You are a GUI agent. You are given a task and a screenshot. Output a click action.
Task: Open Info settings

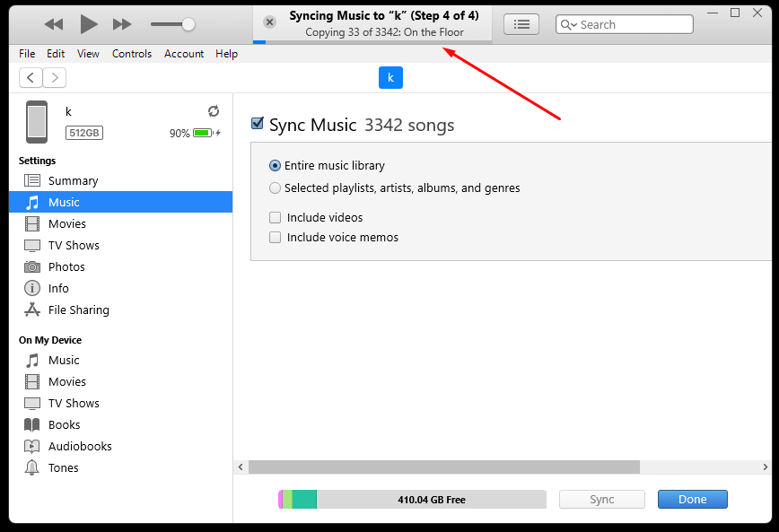pos(121,288)
